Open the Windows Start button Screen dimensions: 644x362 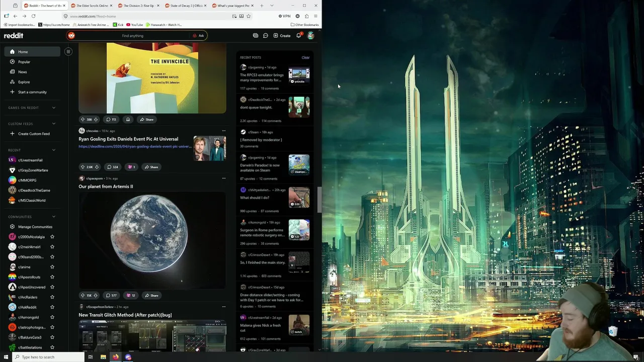click(x=6, y=357)
